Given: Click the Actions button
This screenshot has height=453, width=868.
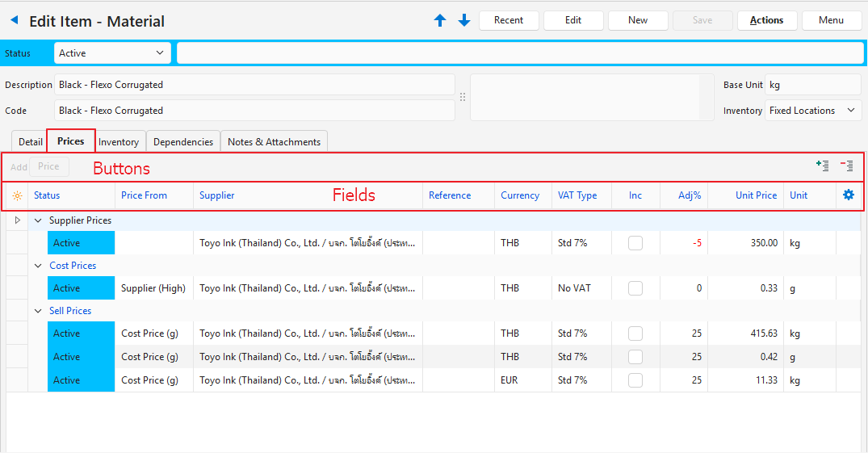Looking at the screenshot, I should tap(766, 20).
